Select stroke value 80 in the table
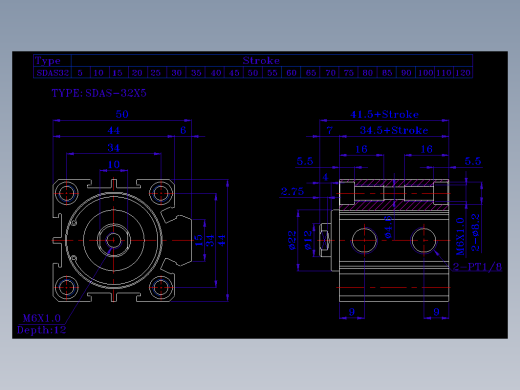This screenshot has width=520, height=390. (368, 73)
